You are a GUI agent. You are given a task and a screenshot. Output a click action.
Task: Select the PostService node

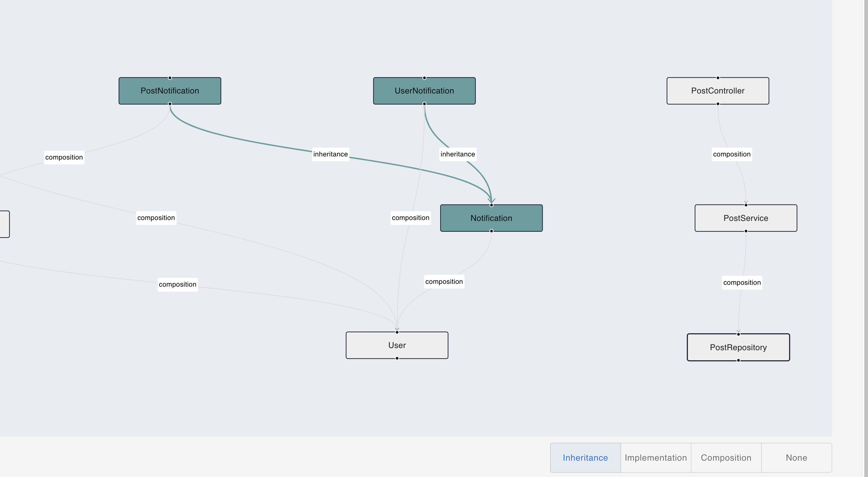pos(746,218)
